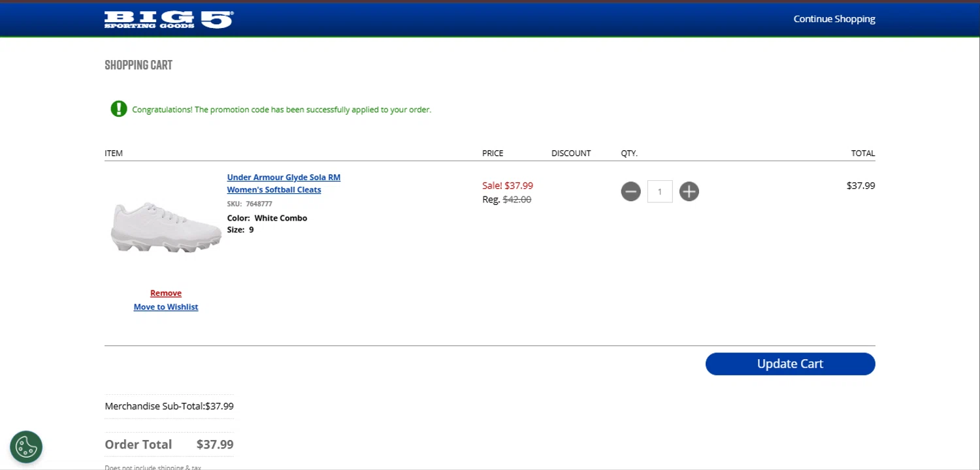Click the Update Cart button
980x470 pixels.
point(790,364)
